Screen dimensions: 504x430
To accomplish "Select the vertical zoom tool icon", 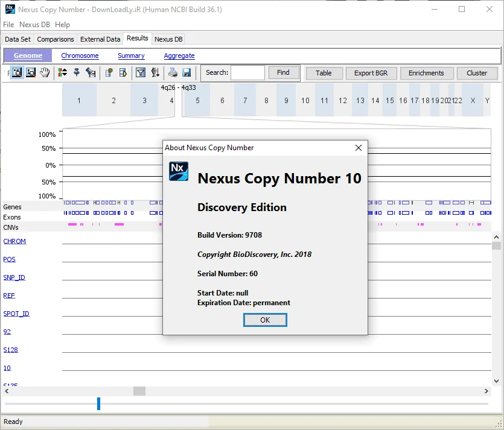I will click(x=31, y=72).
